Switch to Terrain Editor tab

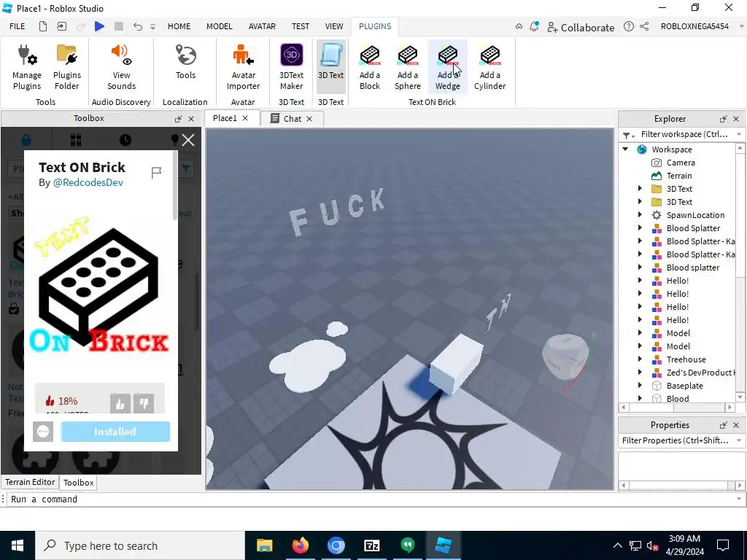[30, 482]
